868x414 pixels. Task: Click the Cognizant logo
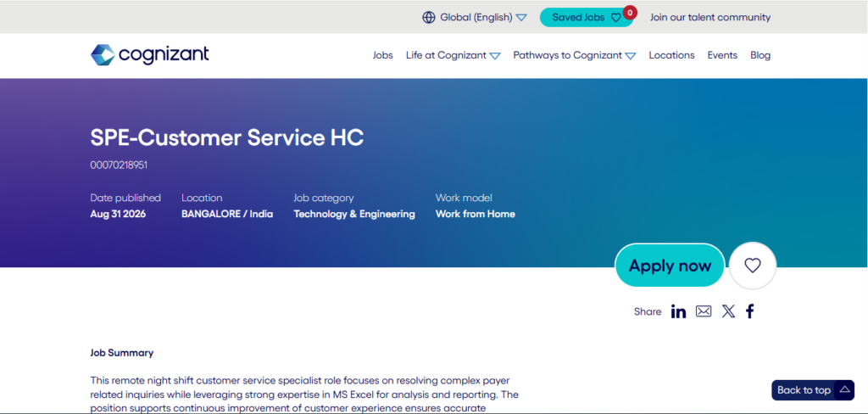pos(149,55)
